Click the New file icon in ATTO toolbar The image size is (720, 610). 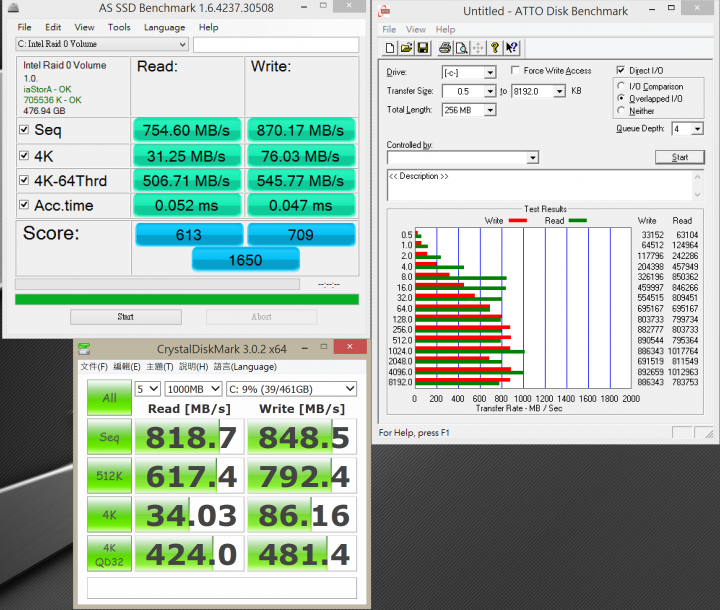pyautogui.click(x=390, y=48)
